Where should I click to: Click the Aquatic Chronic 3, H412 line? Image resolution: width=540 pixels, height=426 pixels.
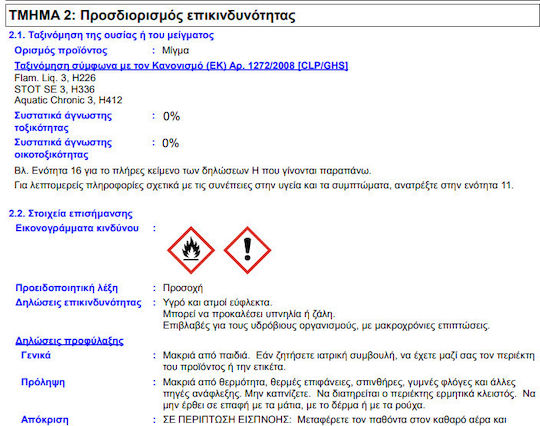pyautogui.click(x=68, y=100)
